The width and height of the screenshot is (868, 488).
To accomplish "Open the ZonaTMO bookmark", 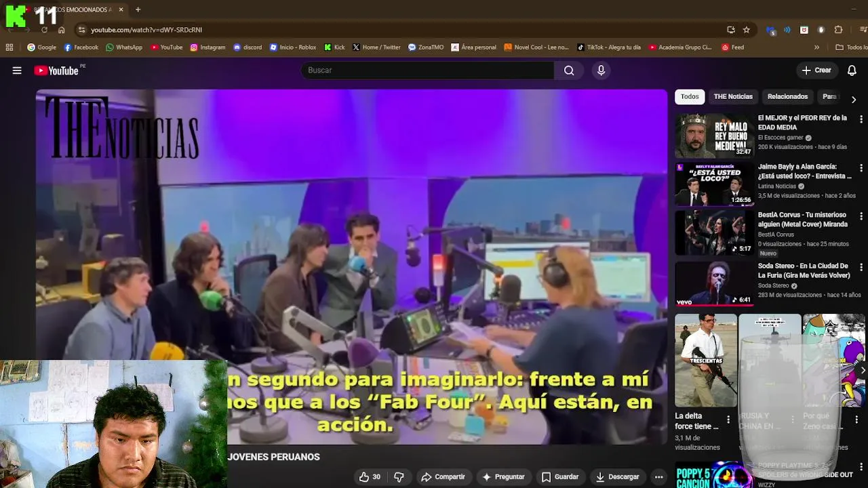I will point(426,47).
